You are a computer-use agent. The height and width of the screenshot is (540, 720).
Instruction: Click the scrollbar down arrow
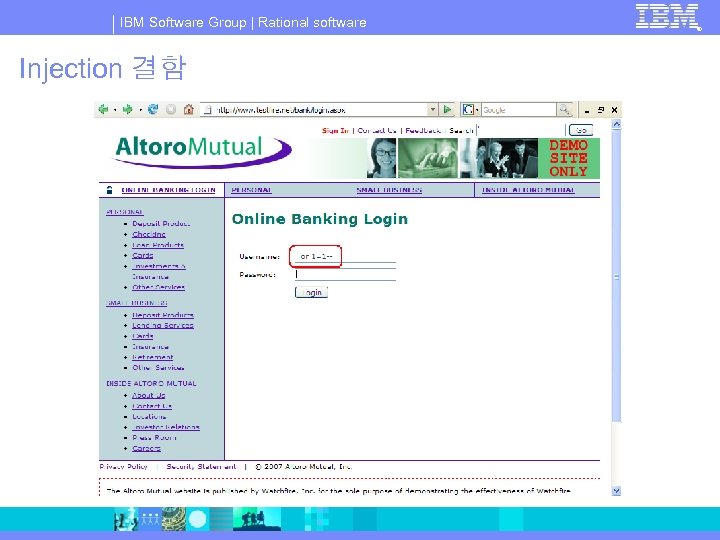617,491
